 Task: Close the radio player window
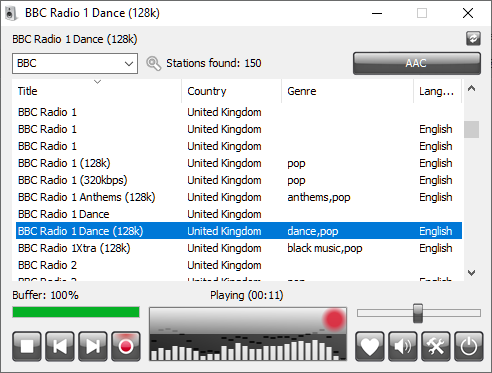[x=468, y=13]
